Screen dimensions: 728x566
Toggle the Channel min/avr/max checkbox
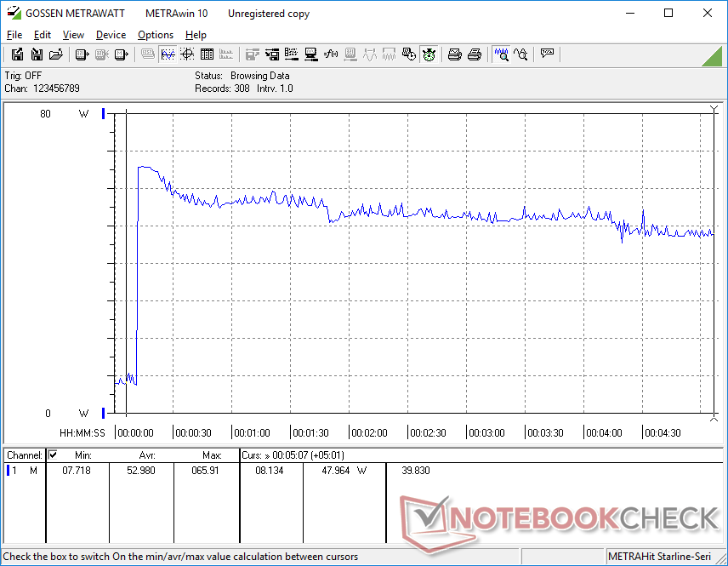pyautogui.click(x=53, y=455)
